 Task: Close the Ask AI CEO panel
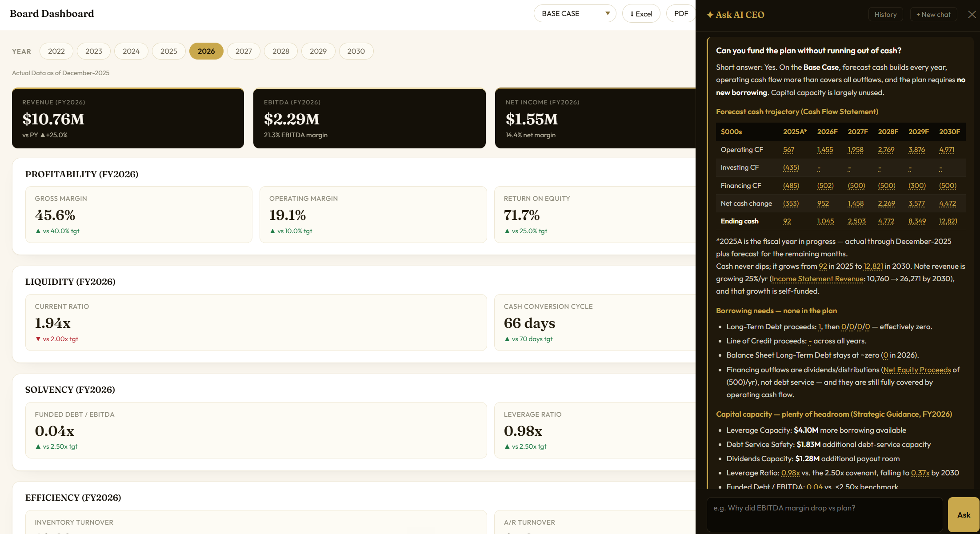click(x=972, y=15)
